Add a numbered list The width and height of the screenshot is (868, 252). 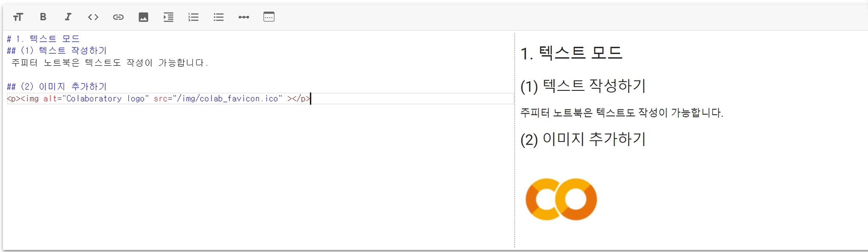(x=193, y=17)
